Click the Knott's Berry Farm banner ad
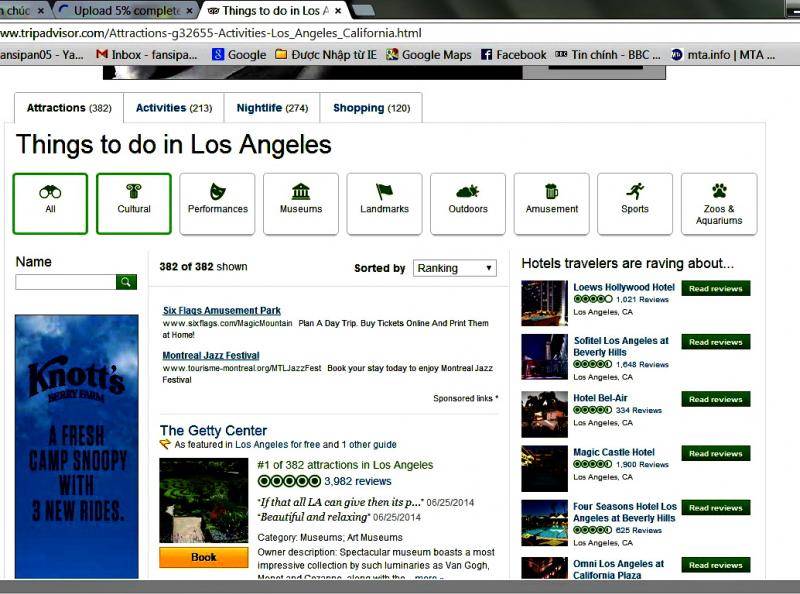Viewport: 800px width, 594px height. [x=77, y=447]
